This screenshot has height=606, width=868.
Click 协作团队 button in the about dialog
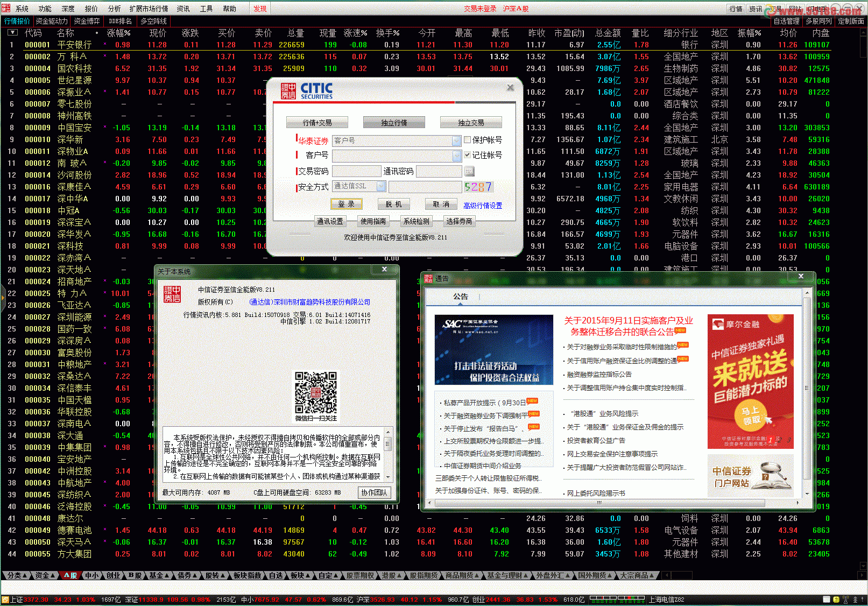click(374, 492)
